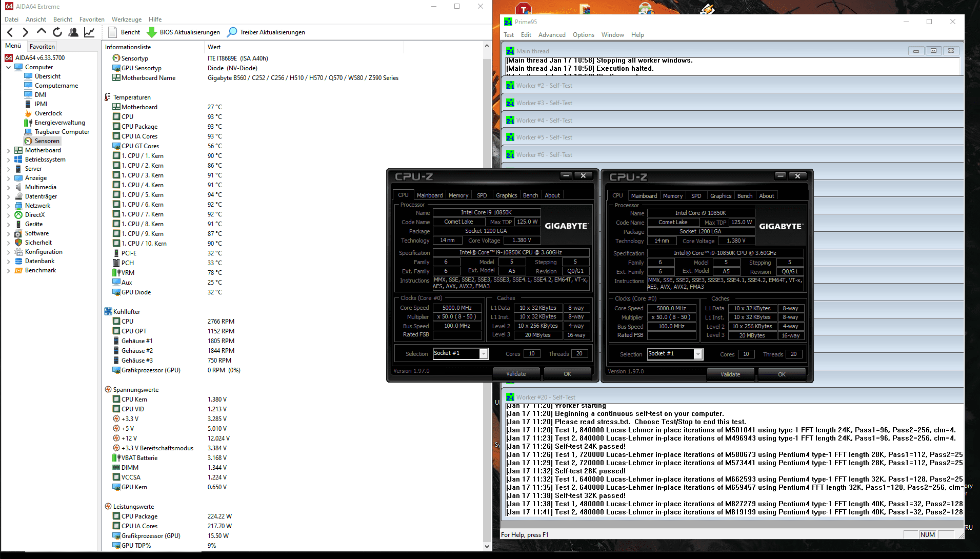Click the AIDA64 list scroll down arrow

tap(487, 546)
